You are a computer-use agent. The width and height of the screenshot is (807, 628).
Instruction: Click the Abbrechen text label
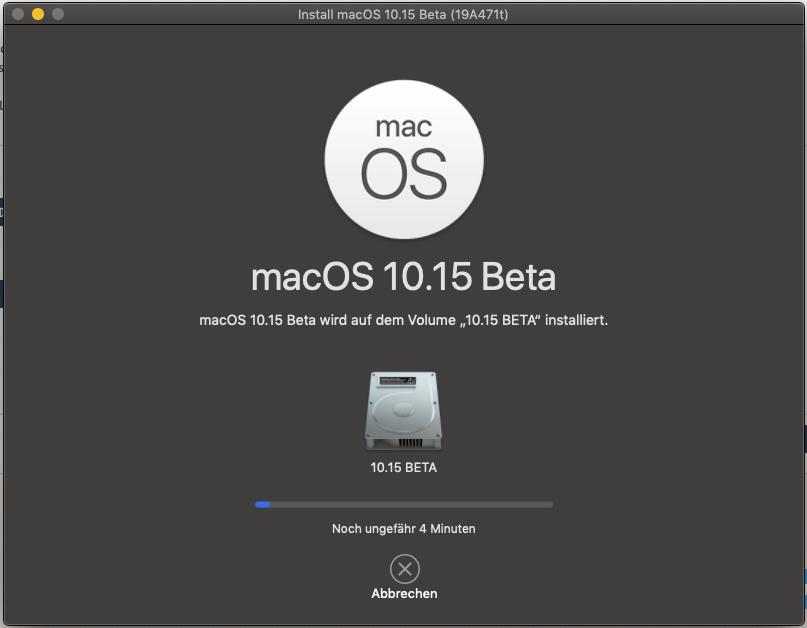coord(405,594)
